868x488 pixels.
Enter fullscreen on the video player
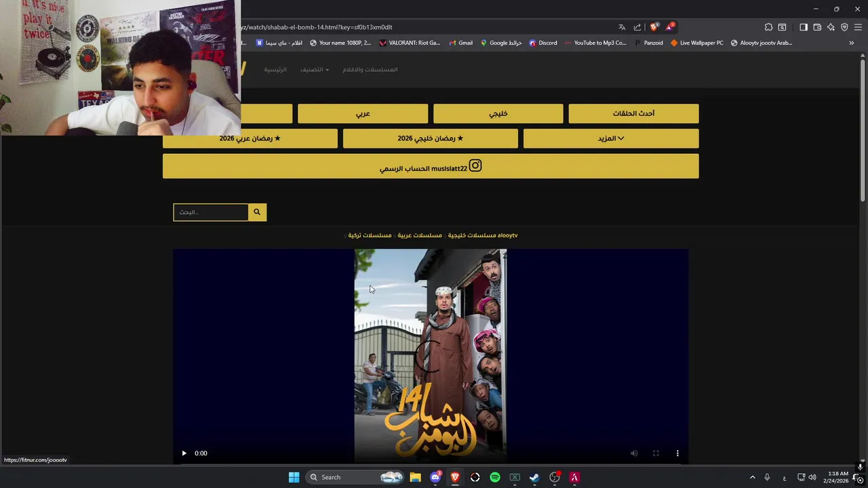(656, 453)
